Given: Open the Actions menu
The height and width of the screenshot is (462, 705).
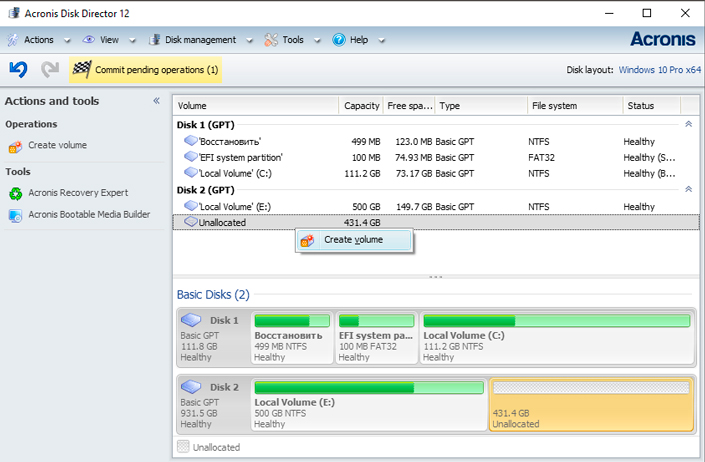Looking at the screenshot, I should click(x=39, y=40).
